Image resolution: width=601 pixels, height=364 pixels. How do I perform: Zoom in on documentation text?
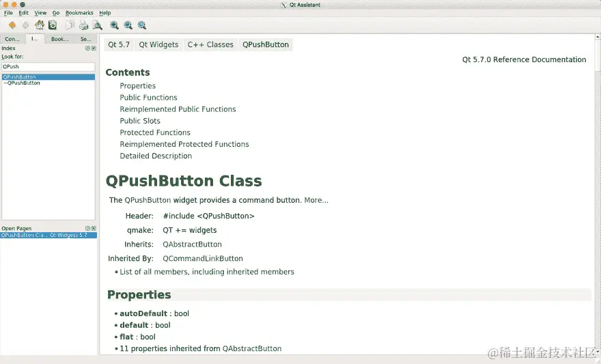[114, 25]
